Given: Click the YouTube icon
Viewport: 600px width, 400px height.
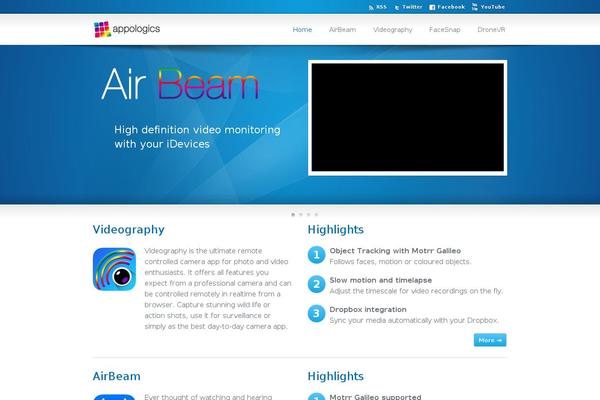Looking at the screenshot, I should pos(474,7).
